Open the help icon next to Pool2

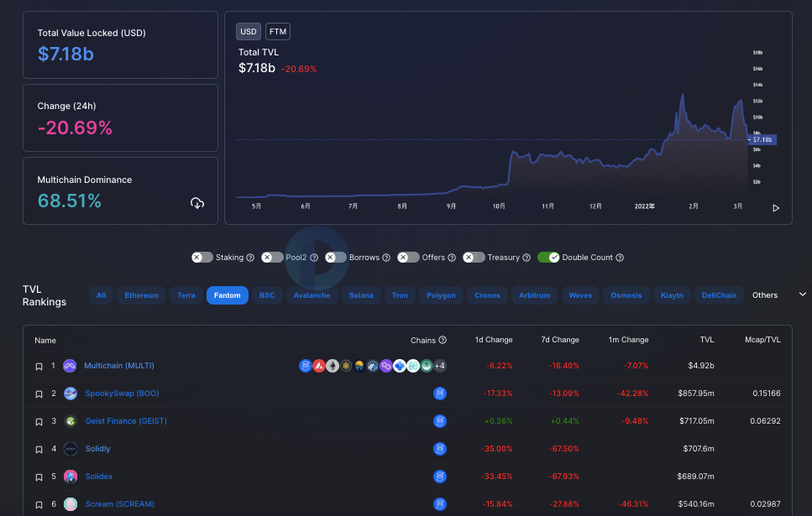[314, 258]
